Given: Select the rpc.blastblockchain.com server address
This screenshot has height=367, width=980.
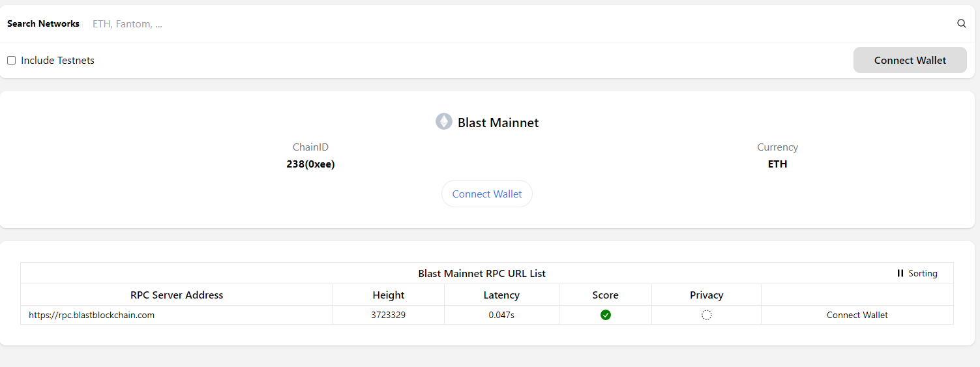Looking at the screenshot, I should click(x=92, y=315).
